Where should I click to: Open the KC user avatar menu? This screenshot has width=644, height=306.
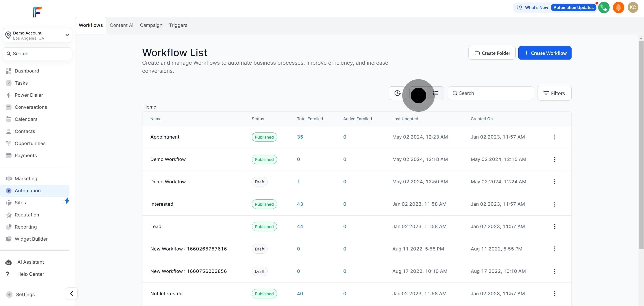(633, 8)
